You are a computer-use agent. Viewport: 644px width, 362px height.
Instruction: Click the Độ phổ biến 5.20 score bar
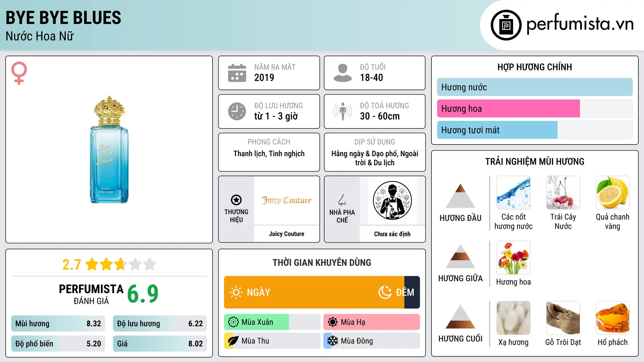58,344
